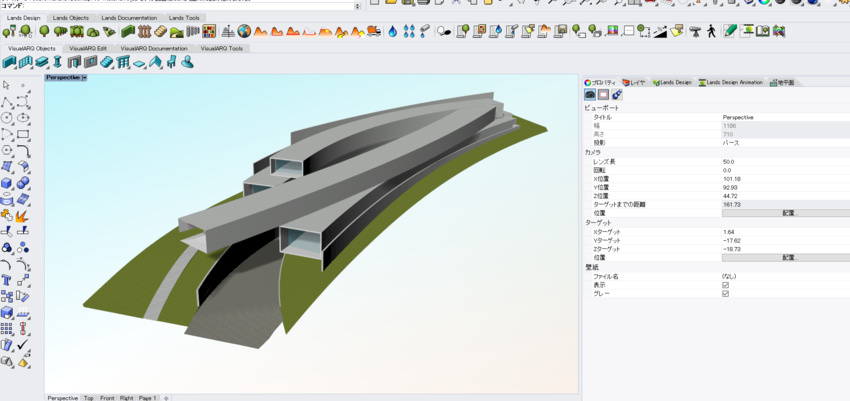Open the command line history dropdown arrow
Viewport: 850px width, 401px height.
pyautogui.click(x=358, y=6)
